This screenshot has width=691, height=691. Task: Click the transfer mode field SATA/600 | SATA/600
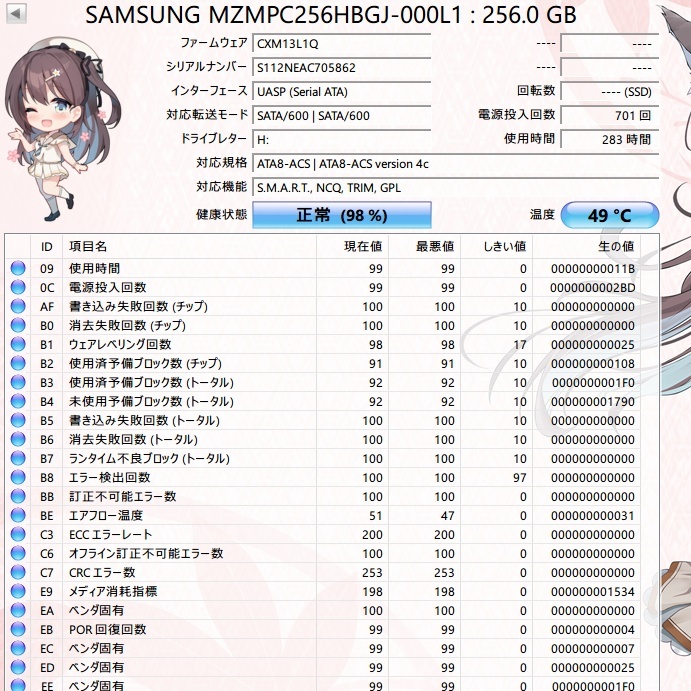tap(342, 115)
